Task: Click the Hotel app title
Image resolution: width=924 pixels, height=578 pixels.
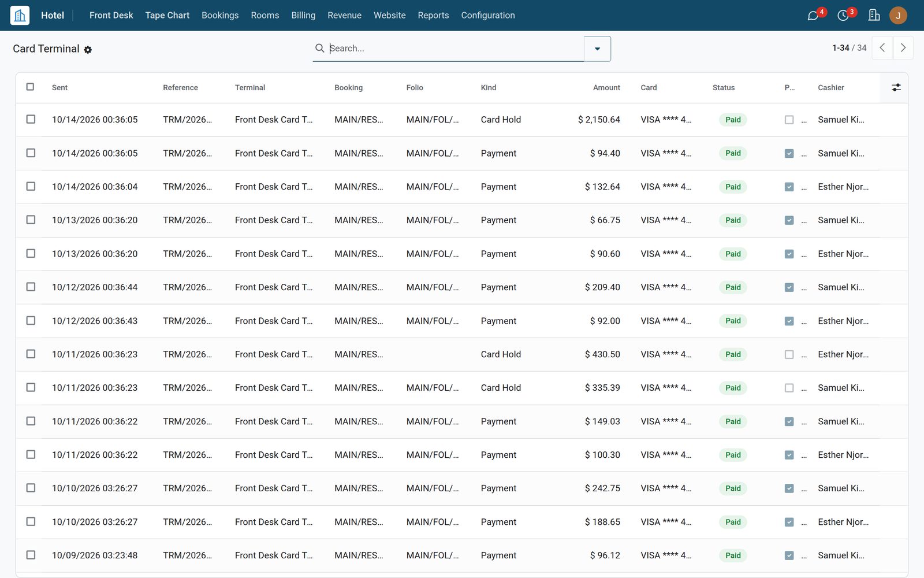Action: pos(53,15)
